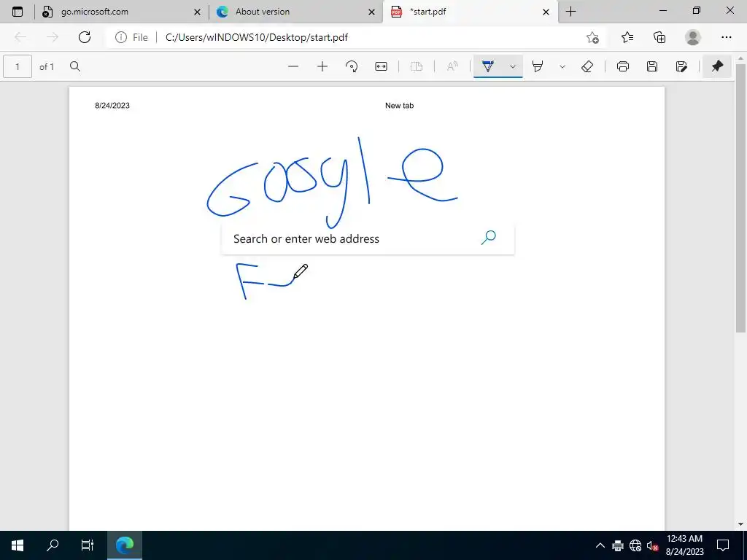Open Task View on the taskbar

pyautogui.click(x=88, y=545)
